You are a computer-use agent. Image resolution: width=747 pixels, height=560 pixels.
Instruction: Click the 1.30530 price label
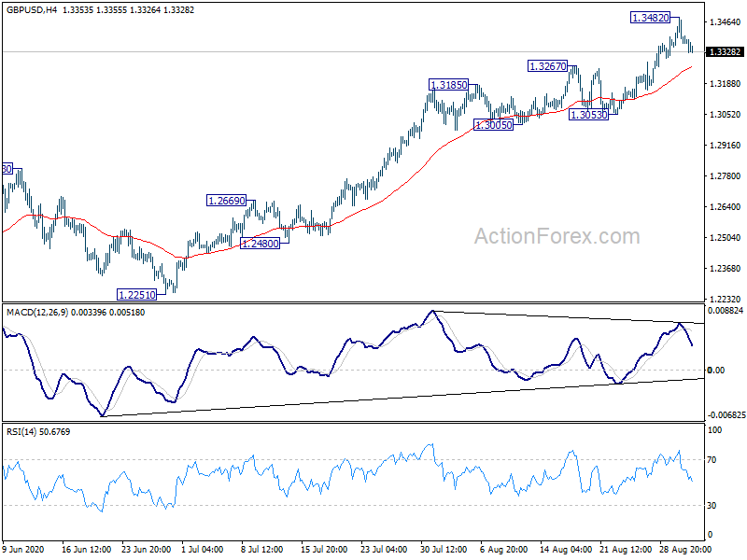click(589, 114)
